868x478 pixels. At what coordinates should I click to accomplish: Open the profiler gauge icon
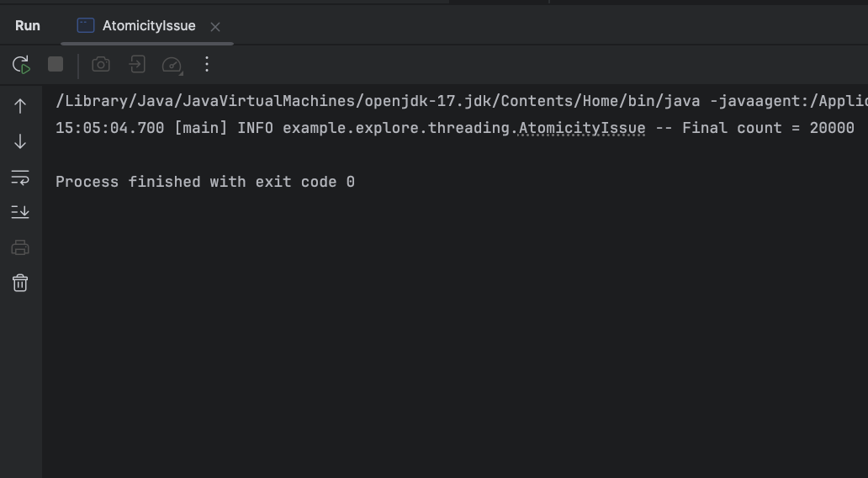click(172, 65)
